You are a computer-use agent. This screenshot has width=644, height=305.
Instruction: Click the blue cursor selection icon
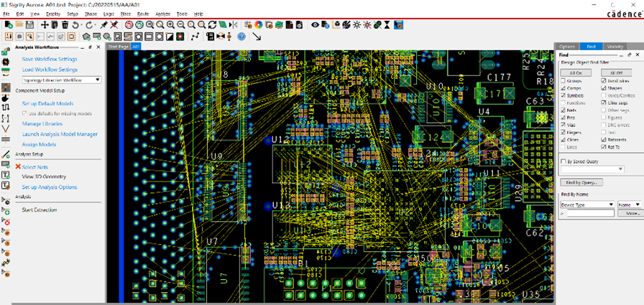tap(398, 24)
